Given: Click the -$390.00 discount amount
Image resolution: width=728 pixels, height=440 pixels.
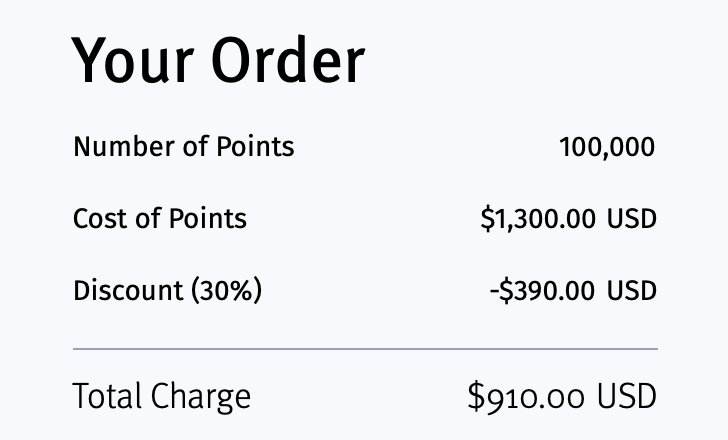Looking at the screenshot, I should coord(542,291).
